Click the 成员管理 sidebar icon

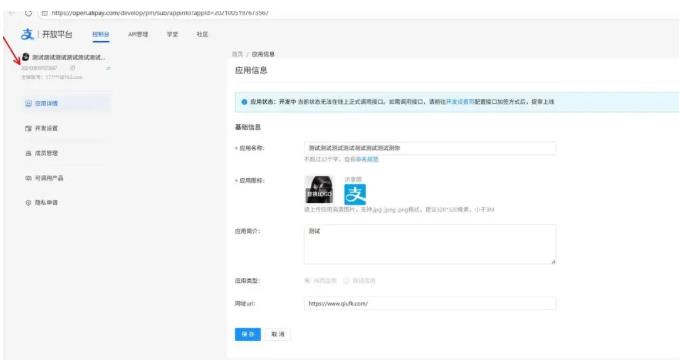click(28, 153)
